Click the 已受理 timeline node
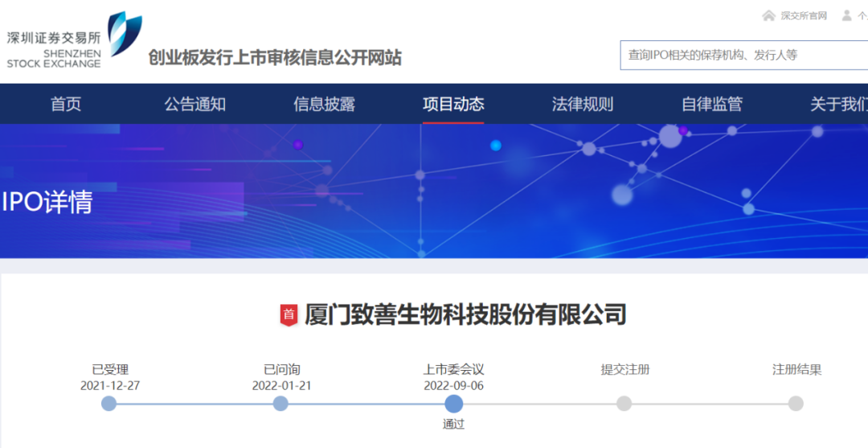Image resolution: width=868 pixels, height=448 pixels. [109, 404]
